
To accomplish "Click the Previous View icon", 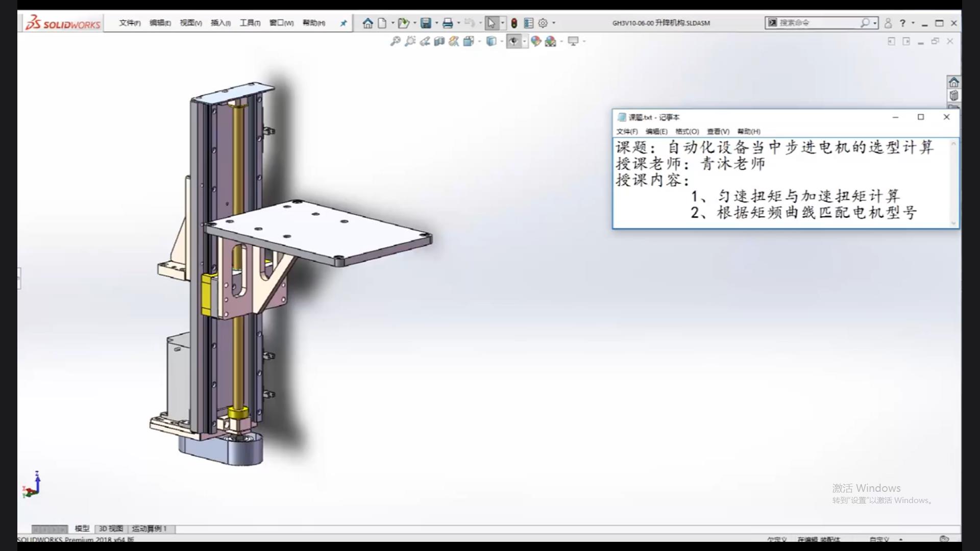I will [425, 41].
